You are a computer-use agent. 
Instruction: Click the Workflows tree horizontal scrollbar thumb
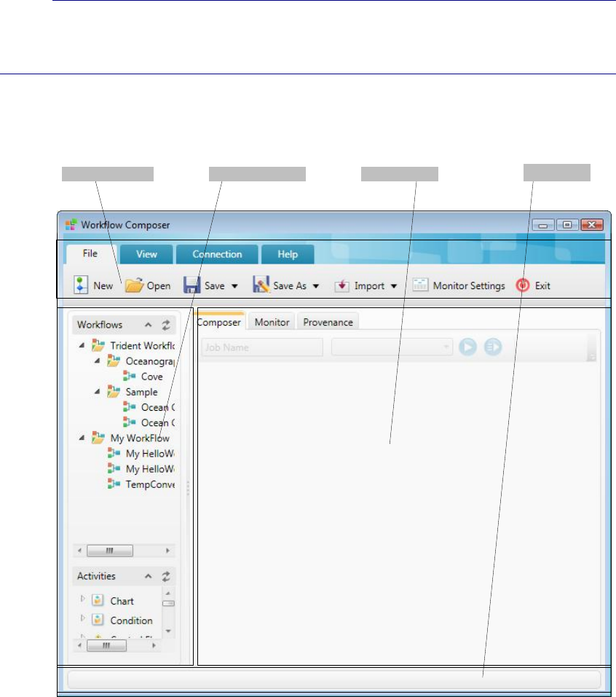110,551
